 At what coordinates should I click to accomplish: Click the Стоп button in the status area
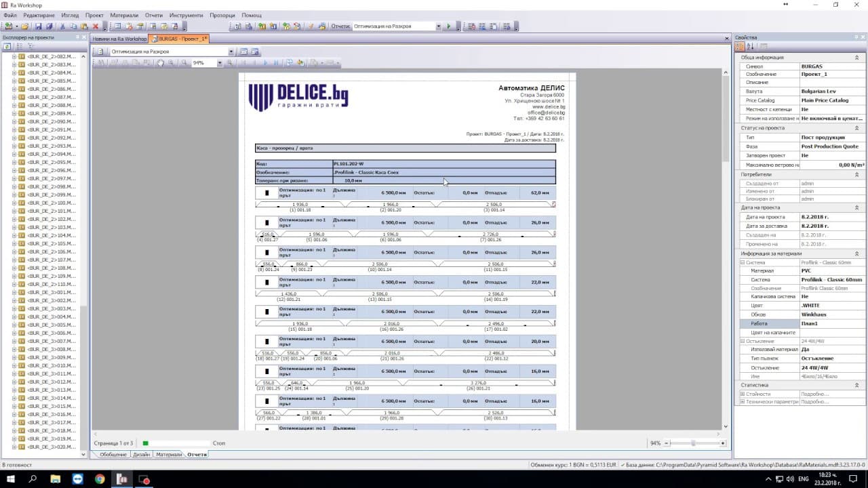pyautogui.click(x=218, y=443)
